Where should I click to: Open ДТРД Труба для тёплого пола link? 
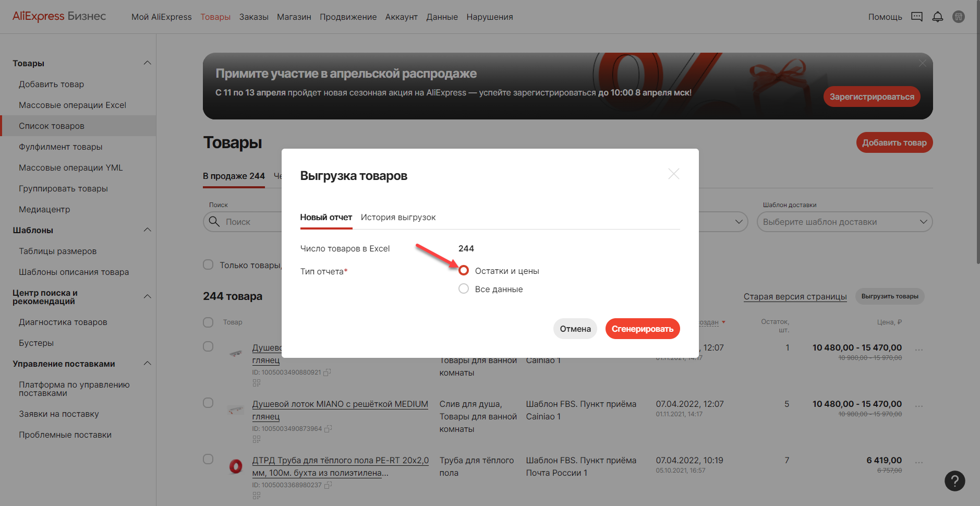[340, 466]
